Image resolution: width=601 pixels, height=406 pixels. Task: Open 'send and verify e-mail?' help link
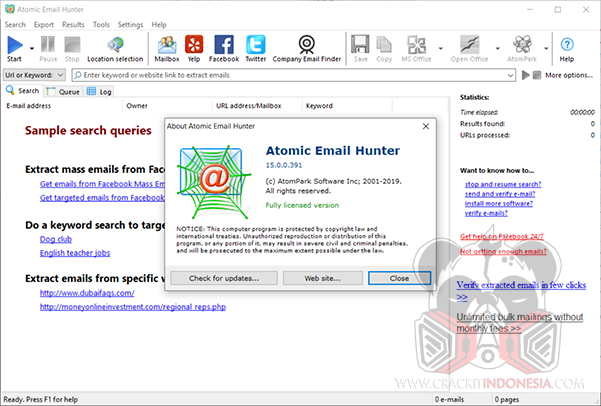[x=500, y=194]
